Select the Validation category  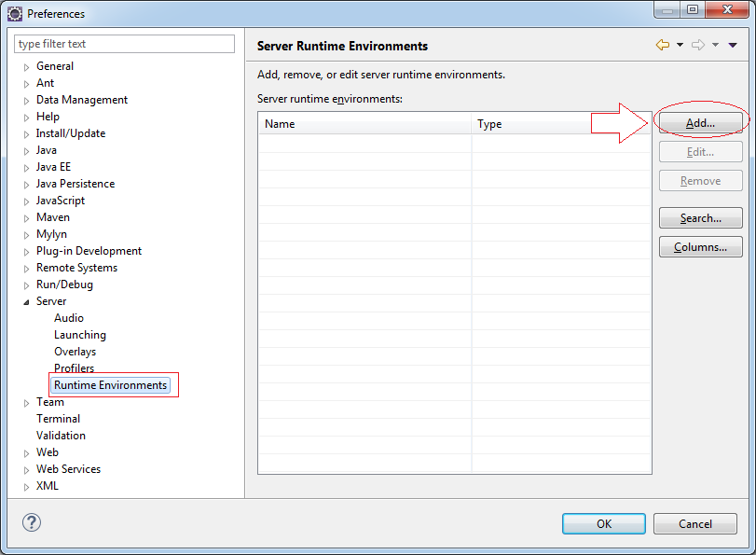(61, 436)
